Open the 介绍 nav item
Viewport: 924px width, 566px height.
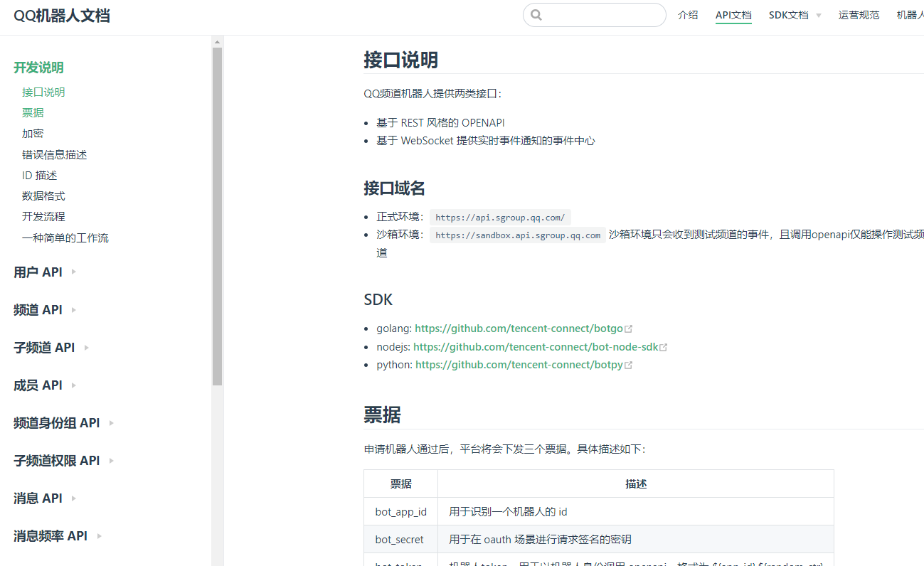(688, 15)
